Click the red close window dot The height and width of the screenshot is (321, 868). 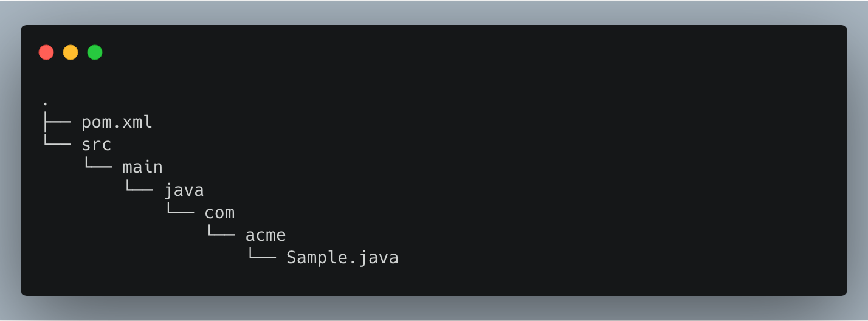click(46, 52)
